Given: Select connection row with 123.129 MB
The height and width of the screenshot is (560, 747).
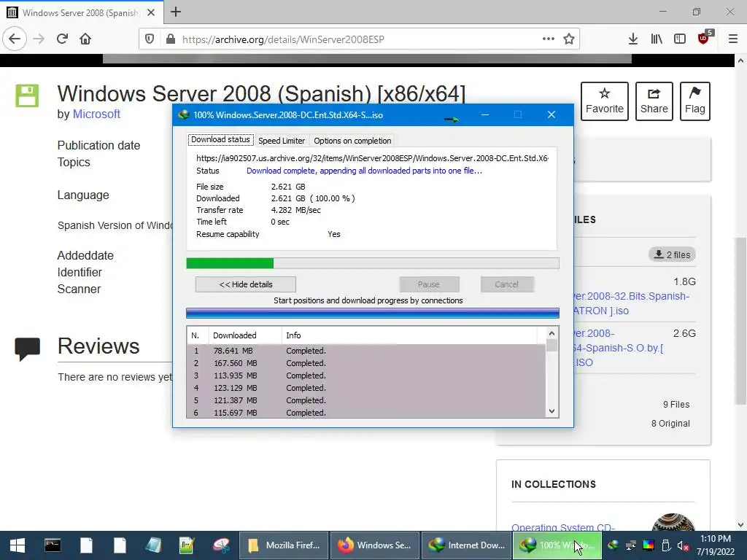Looking at the screenshot, I should (366, 388).
